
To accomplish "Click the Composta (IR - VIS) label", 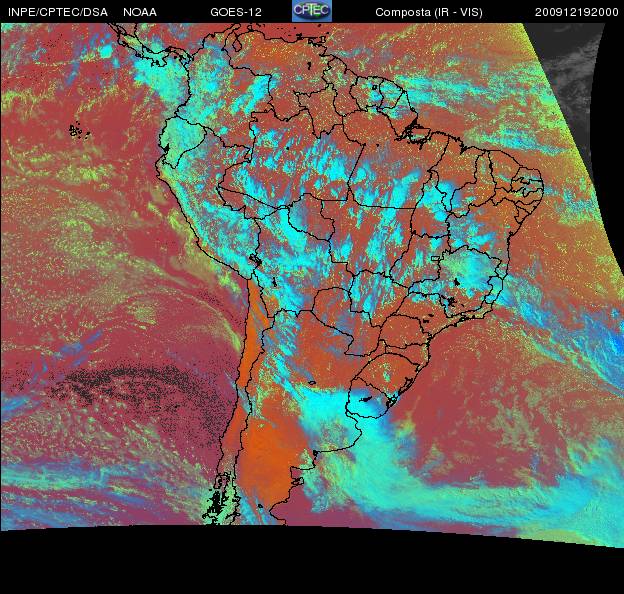I will click(x=429, y=12).
